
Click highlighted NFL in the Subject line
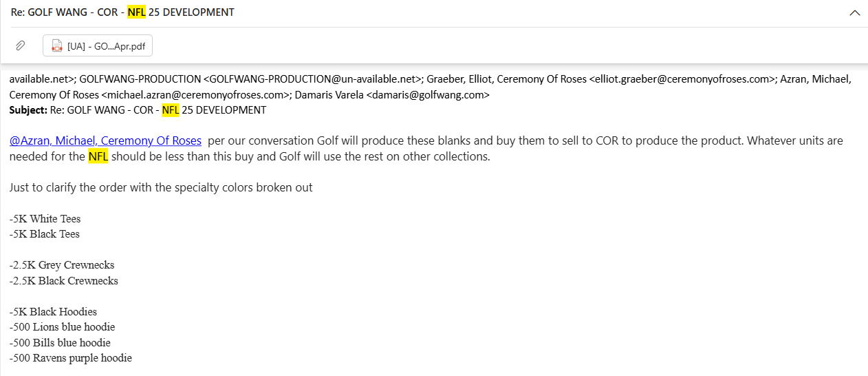(170, 110)
